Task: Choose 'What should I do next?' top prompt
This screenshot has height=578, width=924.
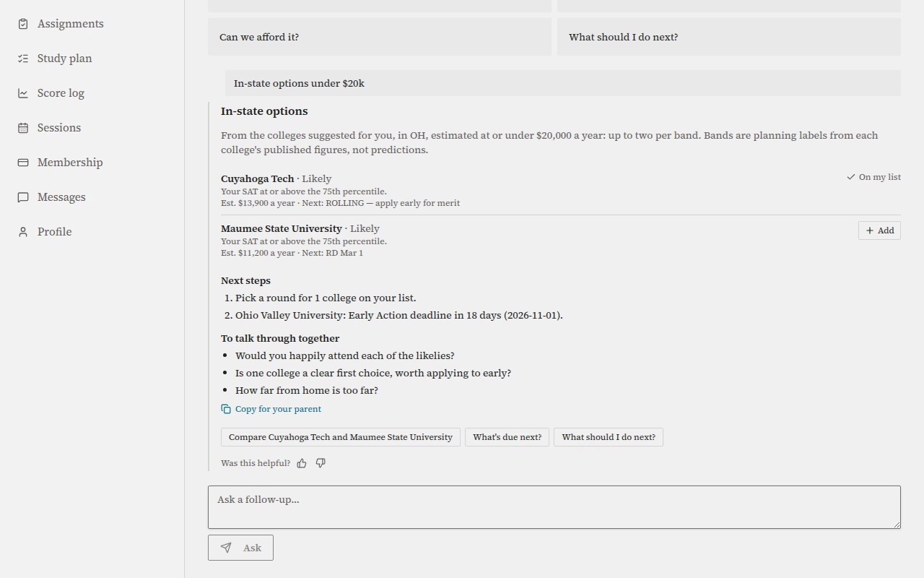Action: pos(729,37)
